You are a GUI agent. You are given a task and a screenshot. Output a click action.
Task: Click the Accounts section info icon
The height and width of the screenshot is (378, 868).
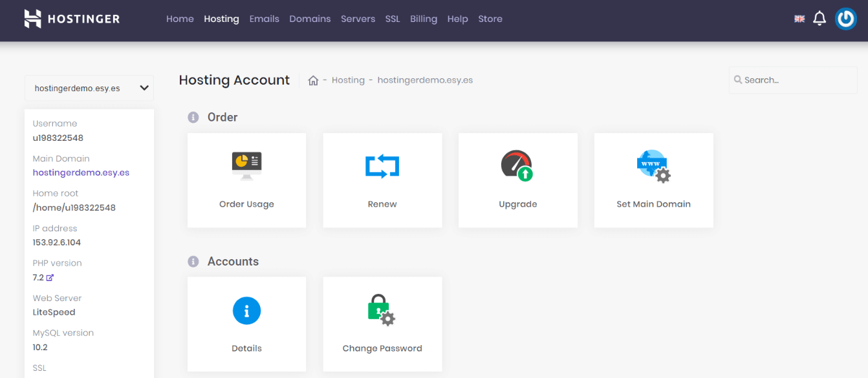(x=193, y=262)
